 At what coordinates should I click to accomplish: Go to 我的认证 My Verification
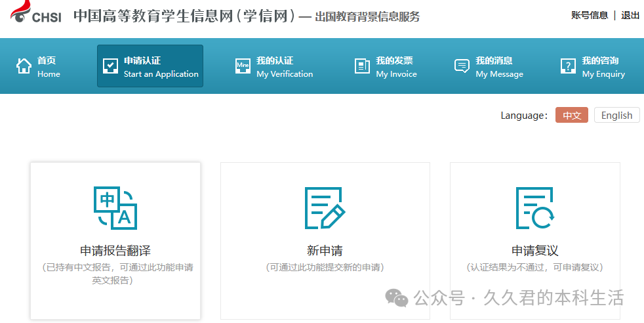click(x=274, y=66)
